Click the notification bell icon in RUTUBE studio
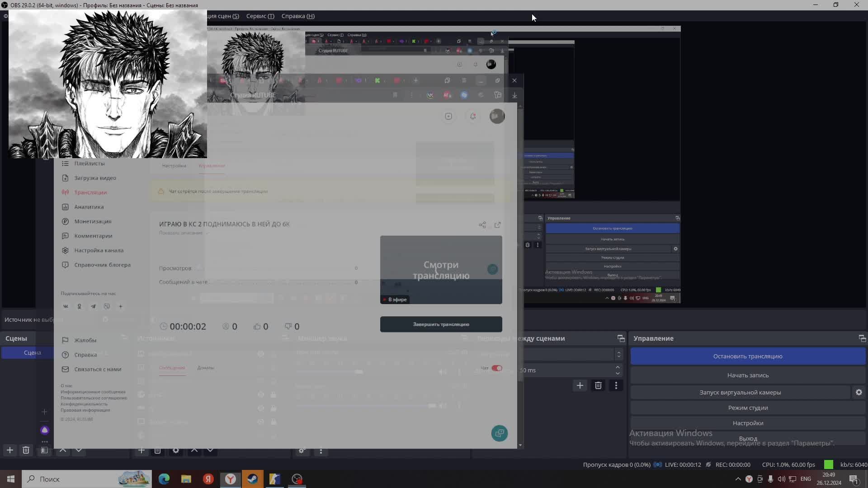Viewport: 868px width, 488px height. (473, 117)
